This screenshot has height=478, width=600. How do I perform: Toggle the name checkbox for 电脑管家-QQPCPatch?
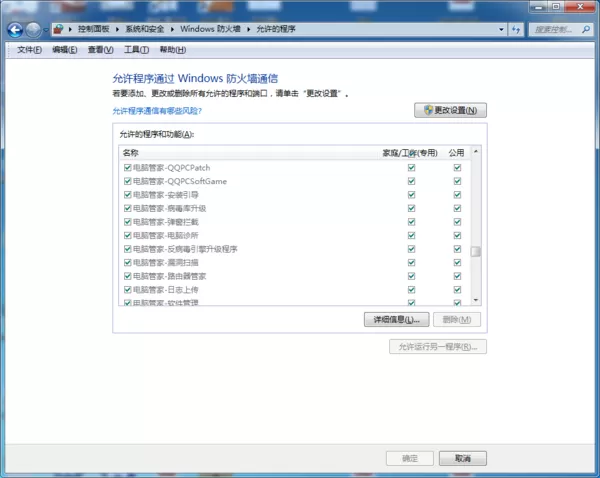click(128, 168)
